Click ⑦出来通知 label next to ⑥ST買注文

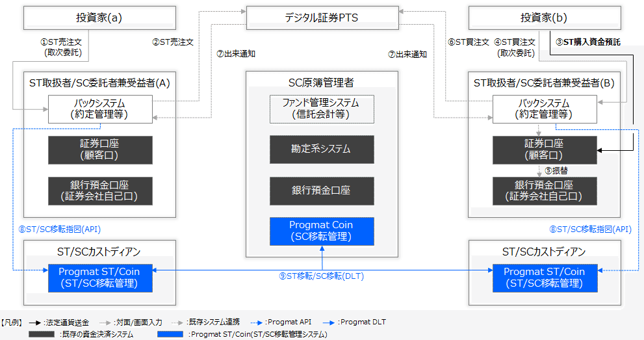[x=407, y=54]
